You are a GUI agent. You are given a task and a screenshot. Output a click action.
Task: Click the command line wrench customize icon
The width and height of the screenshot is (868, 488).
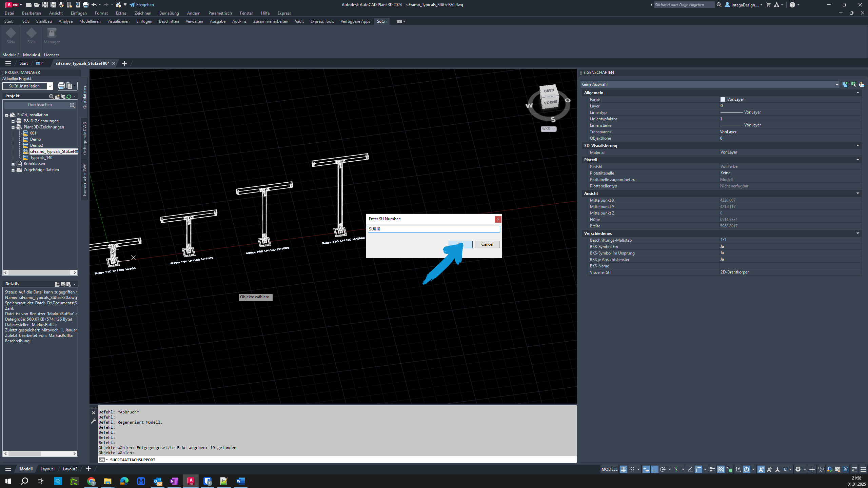(x=94, y=421)
